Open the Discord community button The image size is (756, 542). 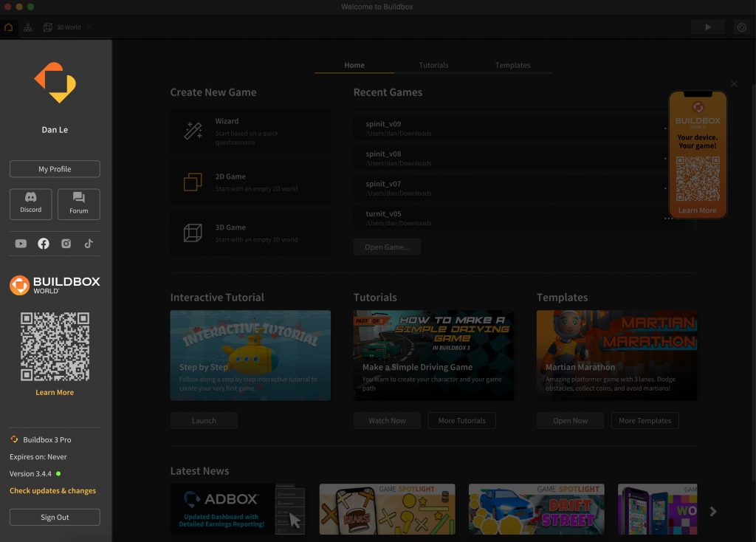(31, 204)
